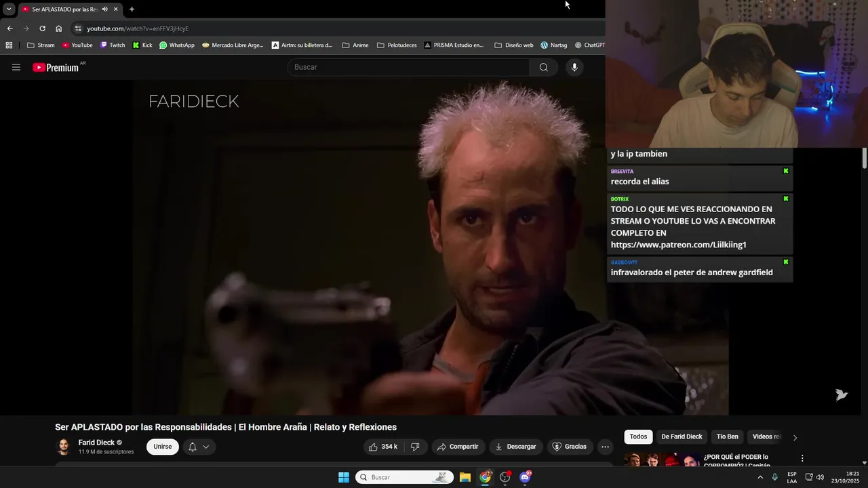The height and width of the screenshot is (488, 868).
Task: Open the ¿POR QUÉ el PODER video thumbnail
Action: point(661,460)
